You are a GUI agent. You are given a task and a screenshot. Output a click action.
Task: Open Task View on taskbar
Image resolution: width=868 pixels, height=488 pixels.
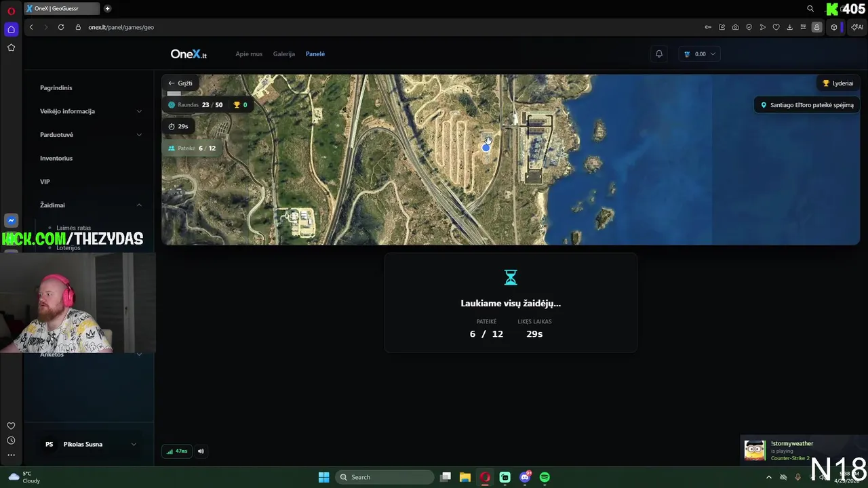pyautogui.click(x=446, y=477)
